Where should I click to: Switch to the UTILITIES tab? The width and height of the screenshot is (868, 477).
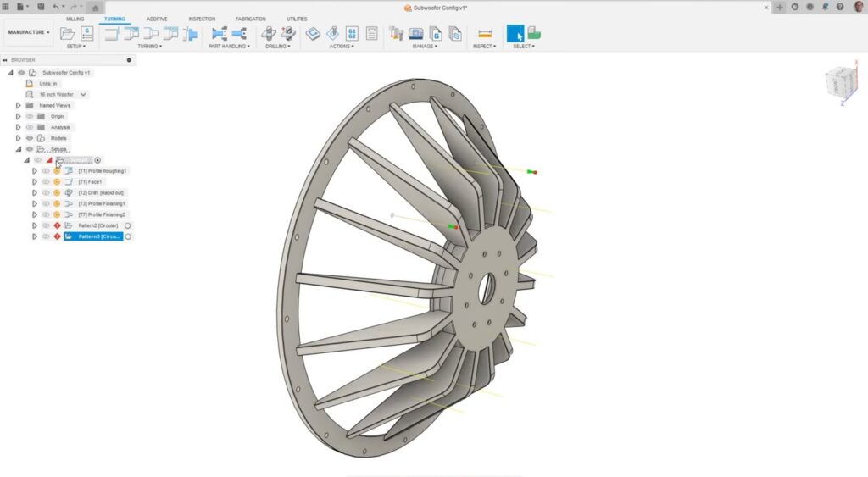(x=297, y=19)
